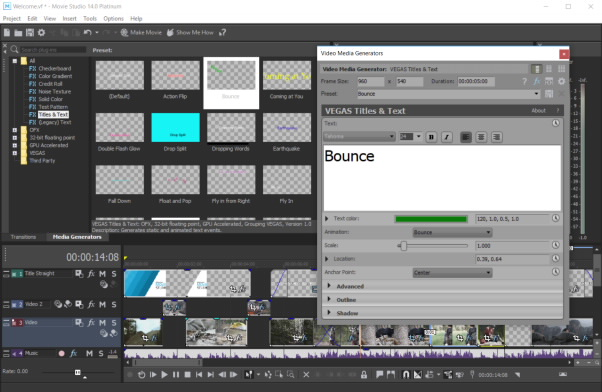Save the project using the disk icon

[30, 33]
